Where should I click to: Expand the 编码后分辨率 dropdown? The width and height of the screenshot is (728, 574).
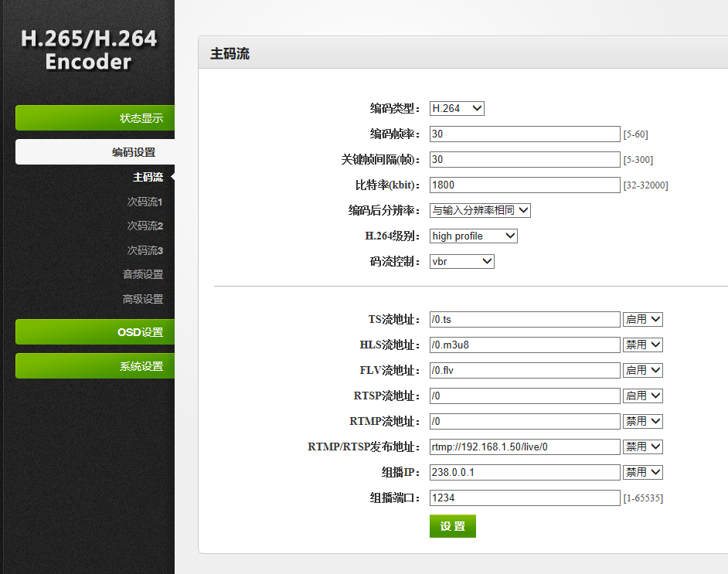[x=480, y=210]
